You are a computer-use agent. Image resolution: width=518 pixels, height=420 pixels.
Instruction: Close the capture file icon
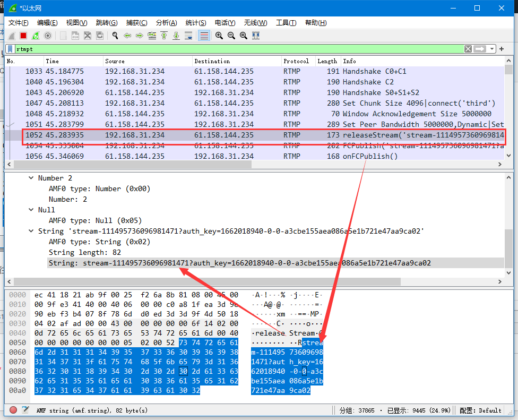(87, 36)
